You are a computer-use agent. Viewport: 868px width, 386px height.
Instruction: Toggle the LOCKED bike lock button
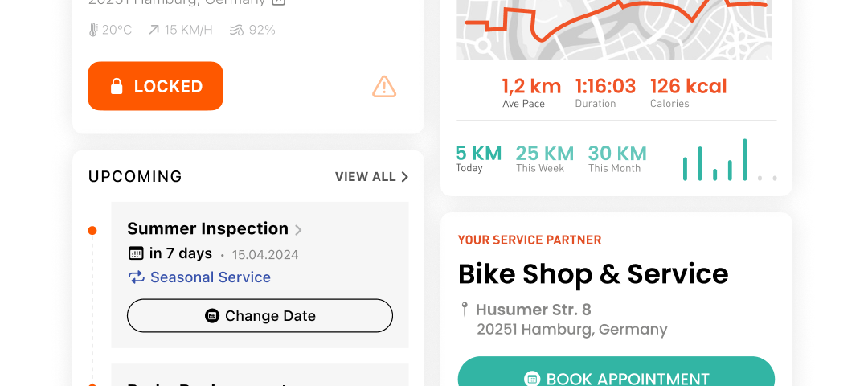pyautogui.click(x=156, y=86)
